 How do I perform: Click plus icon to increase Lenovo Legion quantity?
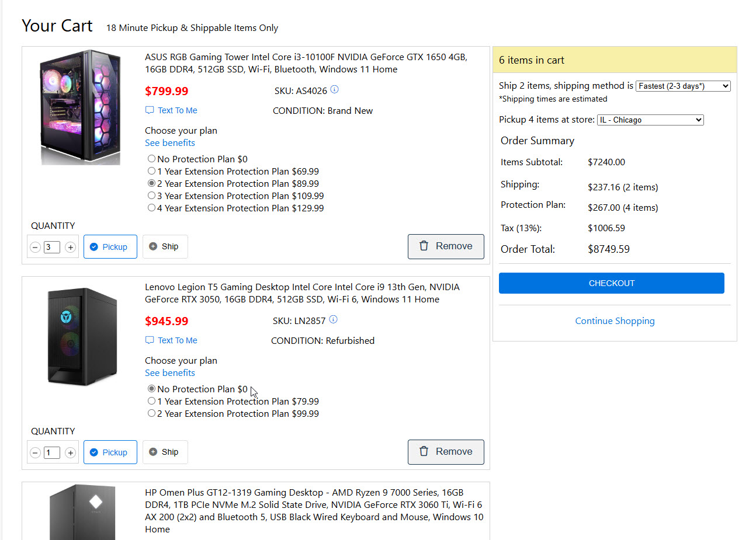point(71,453)
